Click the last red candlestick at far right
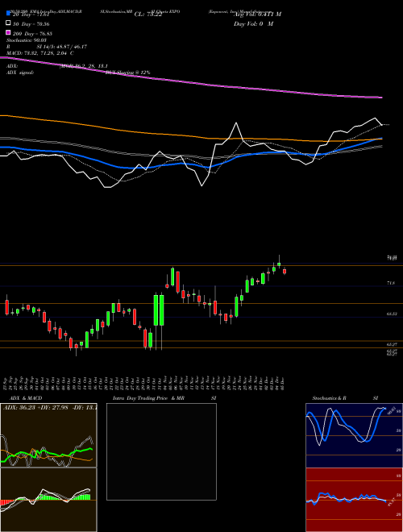 (x=285, y=271)
